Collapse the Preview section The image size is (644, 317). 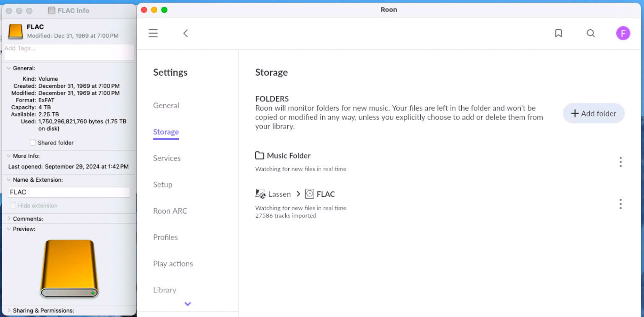tap(9, 229)
